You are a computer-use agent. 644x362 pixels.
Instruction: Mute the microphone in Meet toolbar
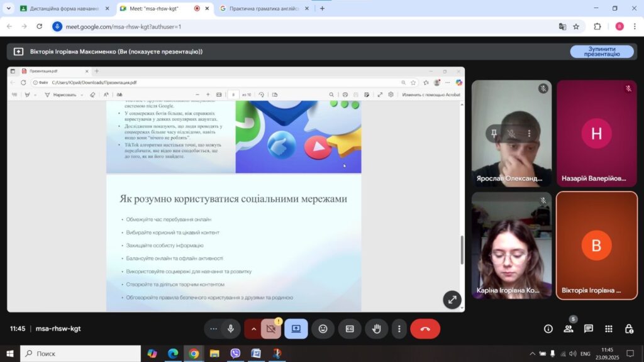(x=231, y=329)
